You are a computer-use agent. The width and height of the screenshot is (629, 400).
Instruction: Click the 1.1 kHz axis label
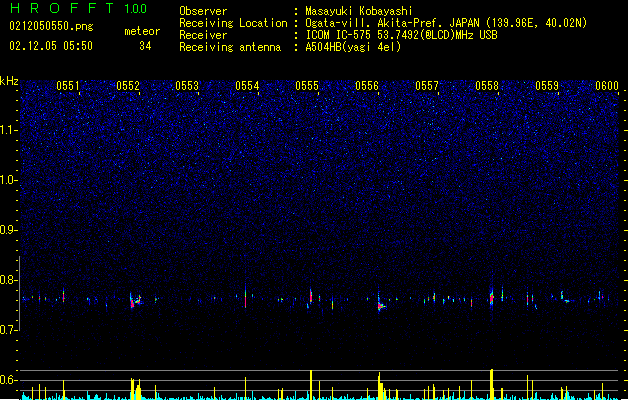point(9,130)
